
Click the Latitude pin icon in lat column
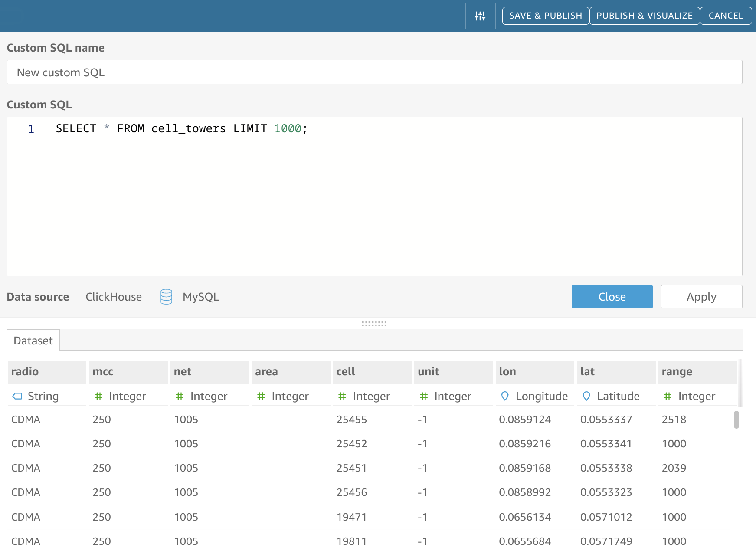[587, 396]
